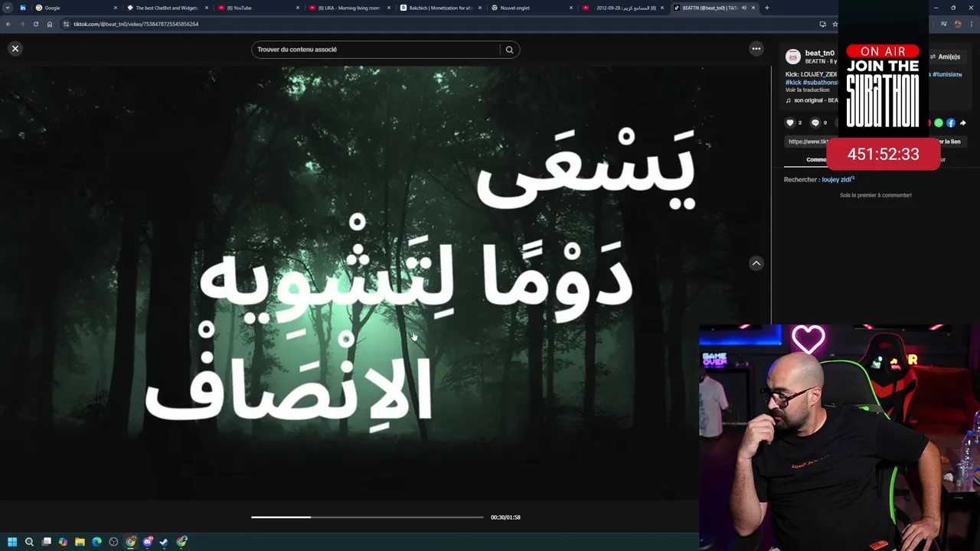Viewport: 980px width, 551px height.
Task: Switch to The best ChatBot and Widgets tab
Action: (166, 8)
